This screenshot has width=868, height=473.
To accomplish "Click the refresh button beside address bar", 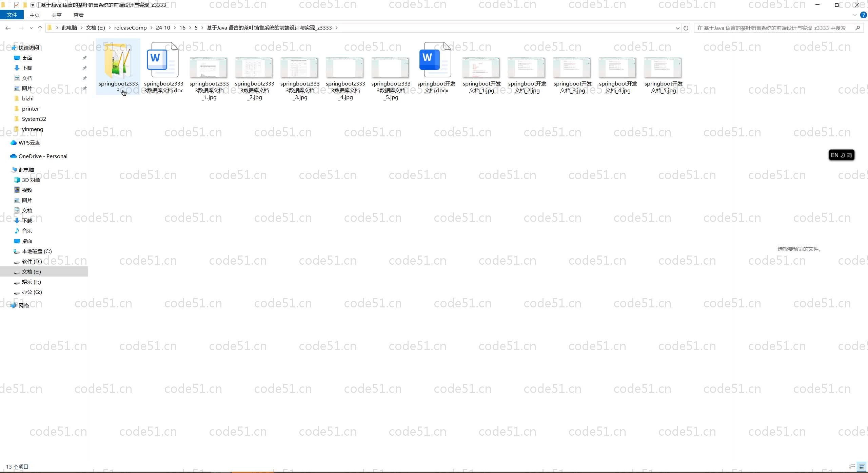I will [686, 28].
